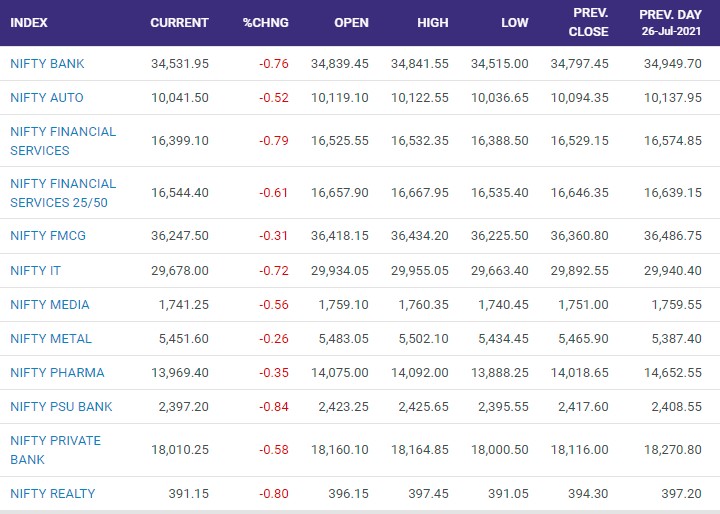The image size is (720, 514).
Task: Click the PREV. CLOSE column header
Action: click(x=588, y=23)
